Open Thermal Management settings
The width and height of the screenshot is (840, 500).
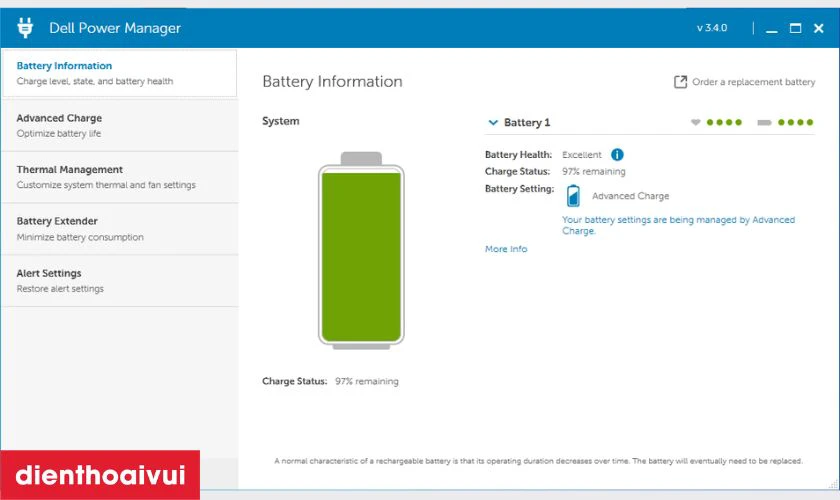[119, 177]
